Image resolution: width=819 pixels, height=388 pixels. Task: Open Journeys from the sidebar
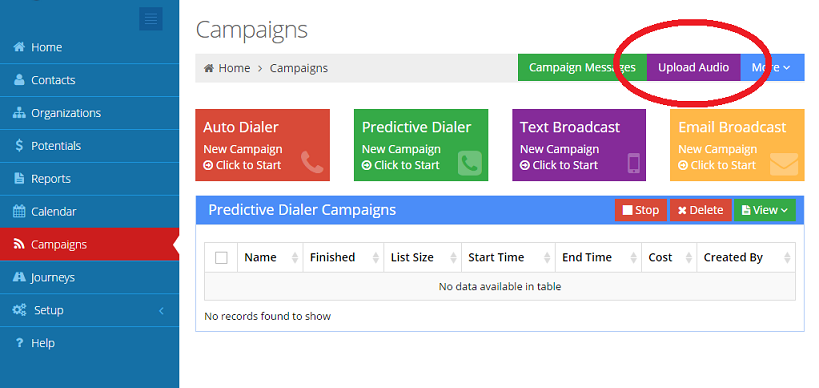tap(89, 277)
